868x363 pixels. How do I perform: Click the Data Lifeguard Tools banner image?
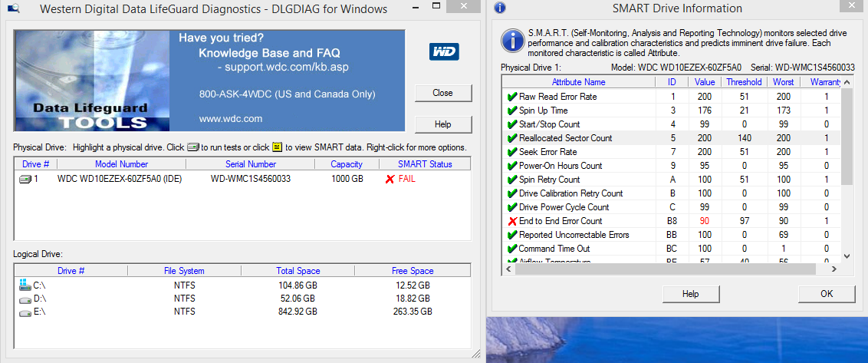pos(209,81)
